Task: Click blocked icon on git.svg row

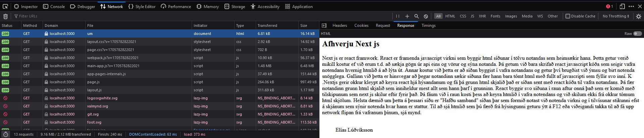Action: click(5, 114)
